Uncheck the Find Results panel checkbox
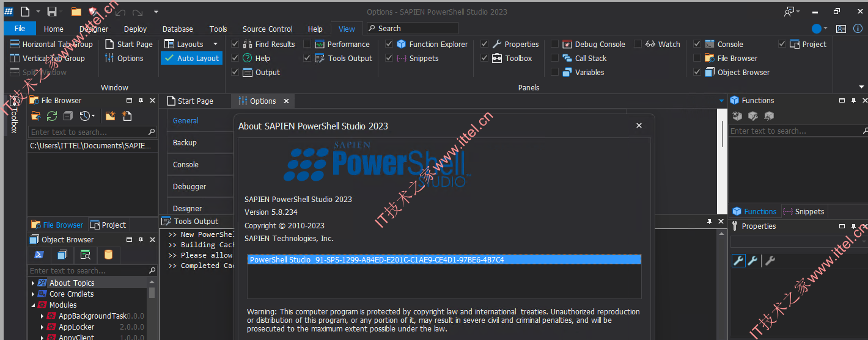This screenshot has height=340, width=868. [x=235, y=44]
